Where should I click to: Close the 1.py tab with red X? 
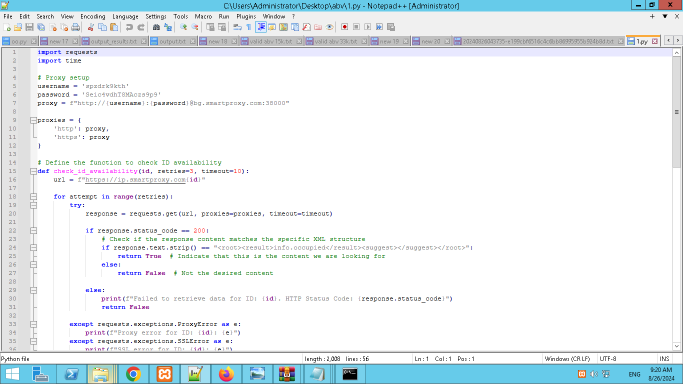point(654,41)
